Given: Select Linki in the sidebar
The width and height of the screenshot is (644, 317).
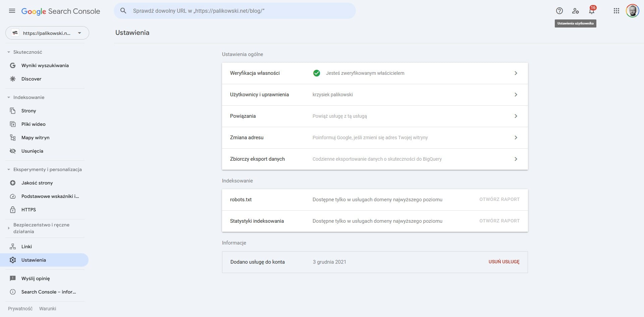Looking at the screenshot, I should [26, 247].
